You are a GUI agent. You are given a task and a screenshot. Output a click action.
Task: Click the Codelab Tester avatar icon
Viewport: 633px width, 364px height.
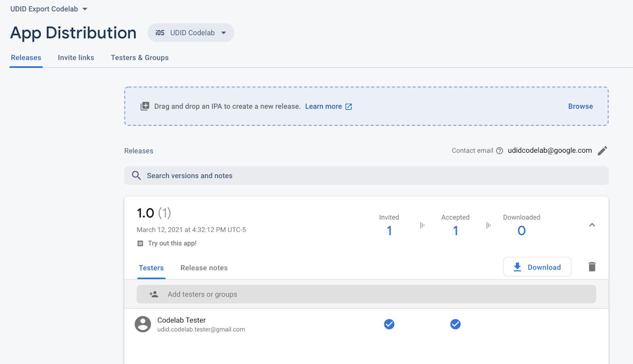[143, 324]
